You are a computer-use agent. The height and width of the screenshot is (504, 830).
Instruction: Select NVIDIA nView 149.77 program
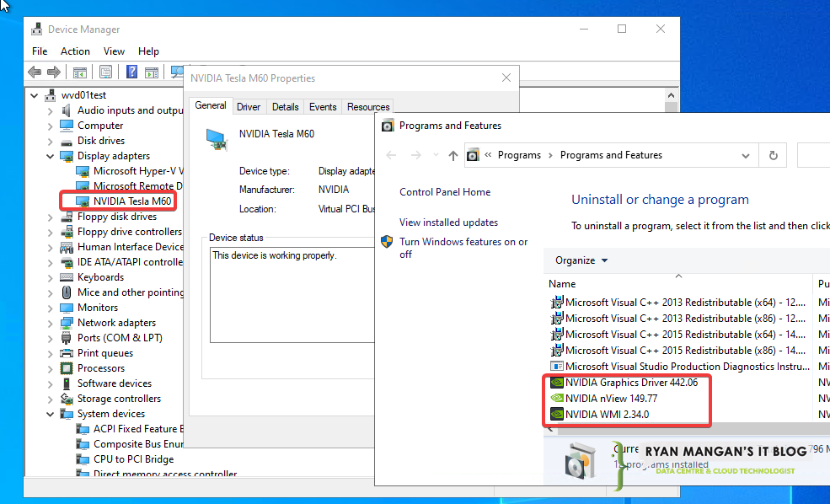point(611,398)
